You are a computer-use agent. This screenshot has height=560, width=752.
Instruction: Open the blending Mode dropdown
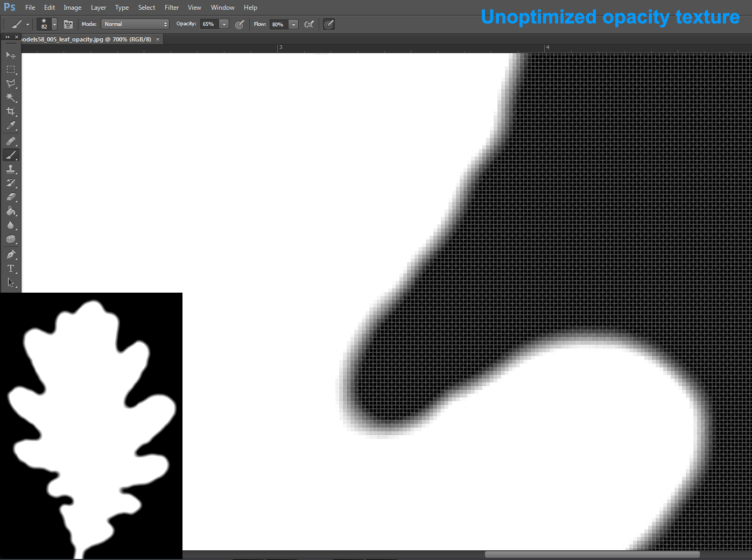pos(135,24)
